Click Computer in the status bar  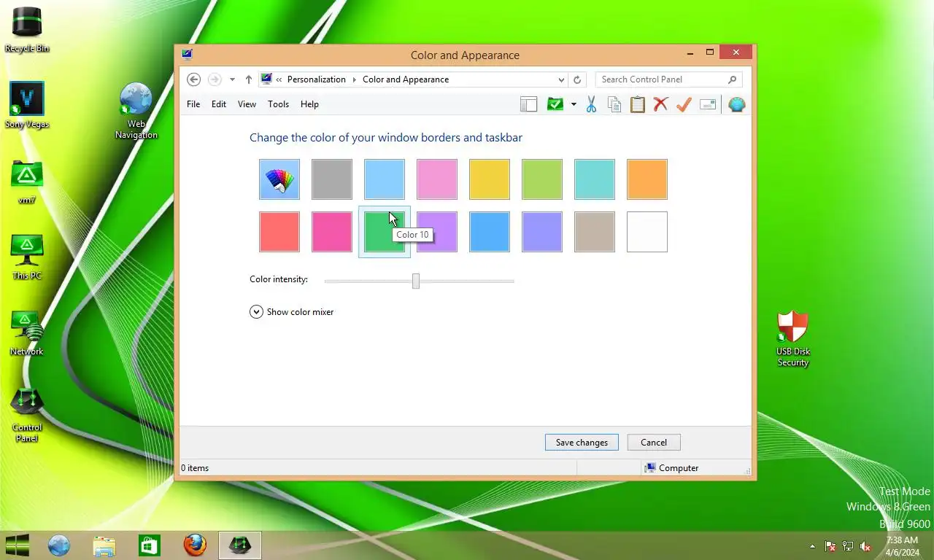click(x=671, y=468)
